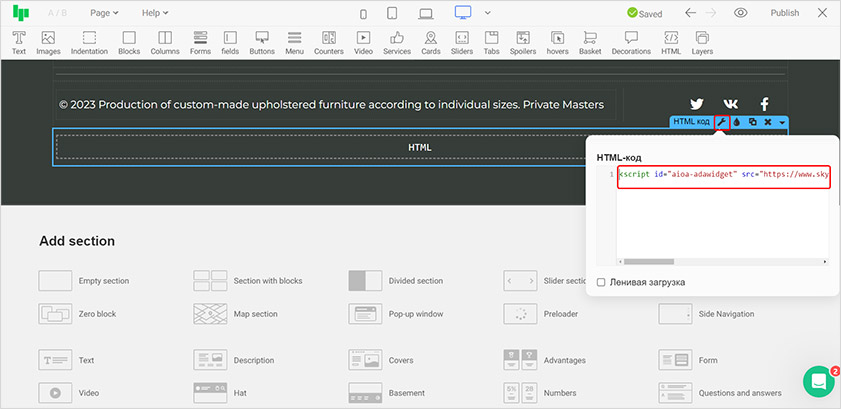Image resolution: width=841 pixels, height=409 pixels.
Task: Duplicate the HTML block
Action: pyautogui.click(x=753, y=122)
